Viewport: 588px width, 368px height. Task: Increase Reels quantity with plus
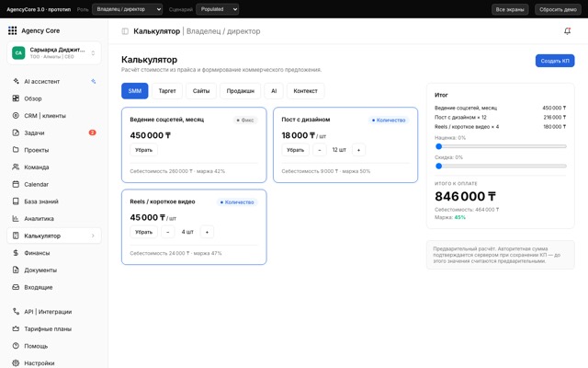pos(207,232)
